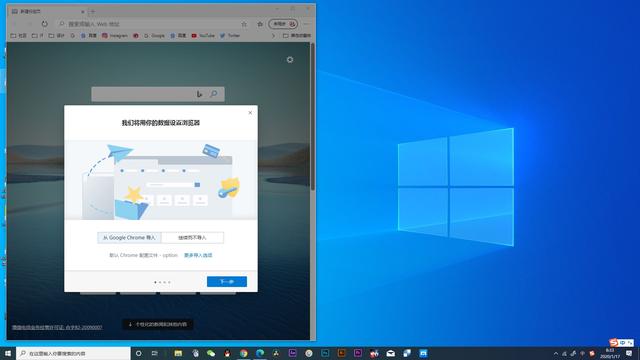
Task: Open Task View from taskbar
Action: [x=155, y=353]
